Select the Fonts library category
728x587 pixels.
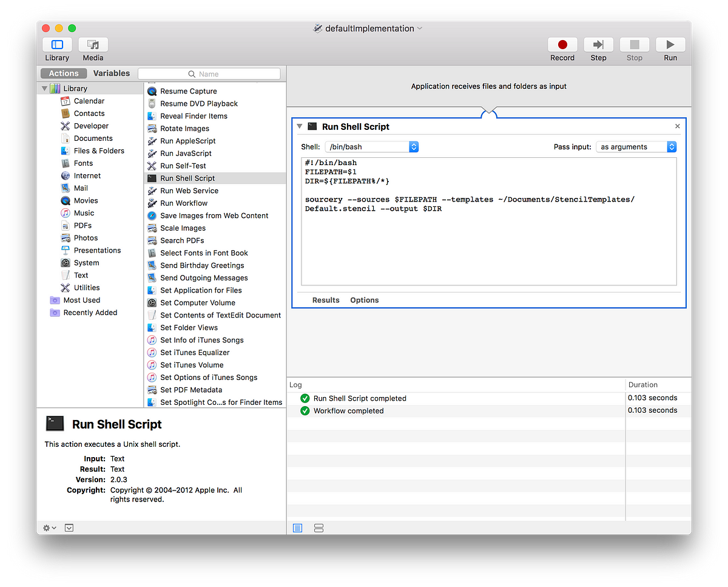83,163
